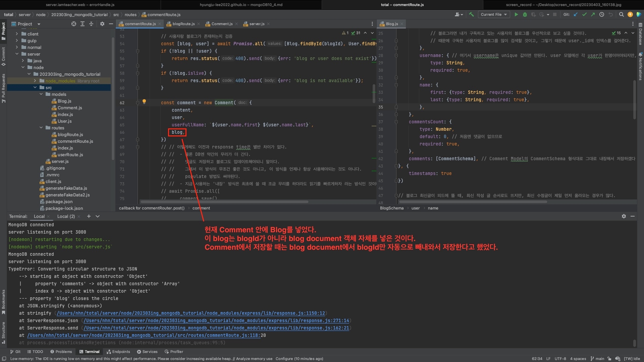Update project with Git pull arrow
The image size is (644, 362).
[x=576, y=14]
